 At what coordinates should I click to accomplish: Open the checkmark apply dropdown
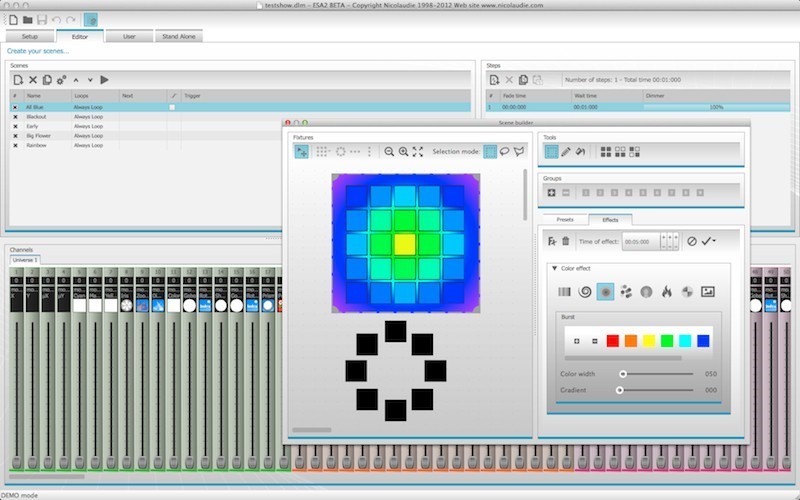(708, 241)
